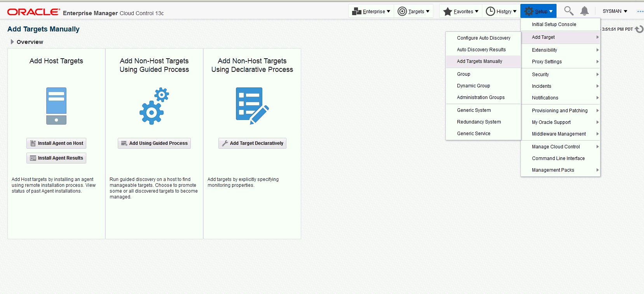Select Add Target menu entry
This screenshot has width=644, height=294.
(560, 37)
